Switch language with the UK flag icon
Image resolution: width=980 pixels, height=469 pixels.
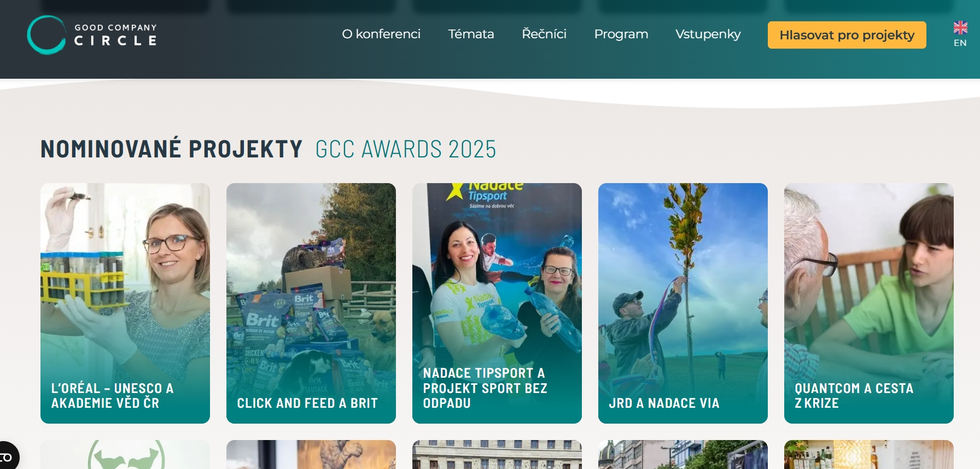point(960,27)
